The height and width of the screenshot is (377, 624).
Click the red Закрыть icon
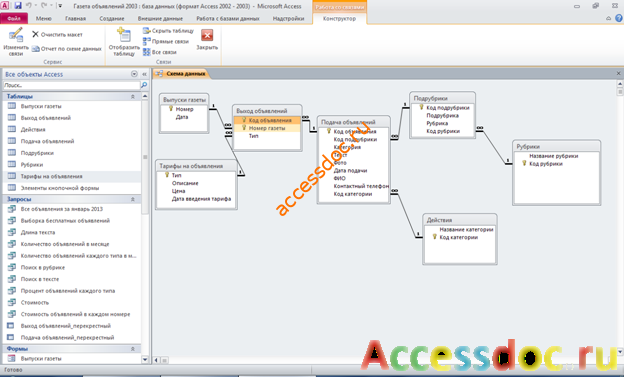[207, 35]
